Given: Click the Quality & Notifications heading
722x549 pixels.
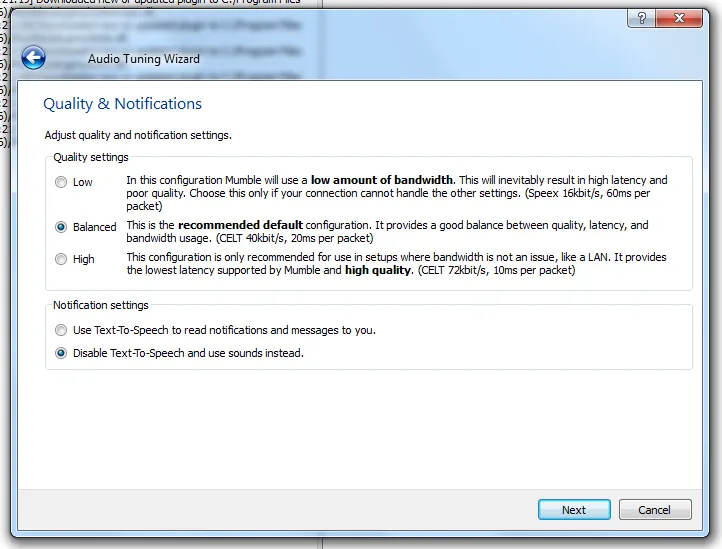Looking at the screenshot, I should tap(122, 104).
